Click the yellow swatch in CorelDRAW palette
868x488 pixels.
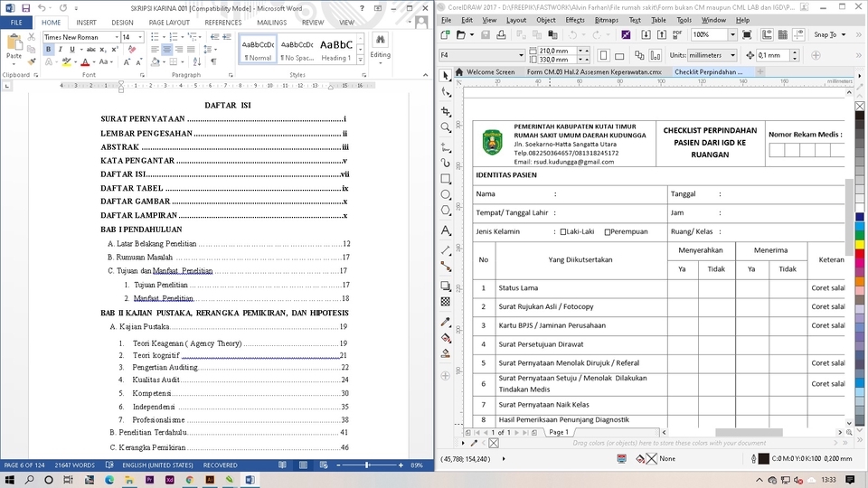click(x=860, y=244)
